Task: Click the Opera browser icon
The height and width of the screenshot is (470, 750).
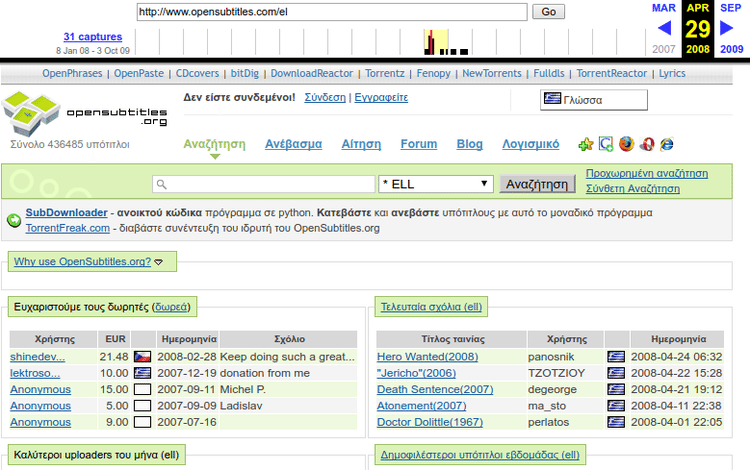Action: [647, 144]
